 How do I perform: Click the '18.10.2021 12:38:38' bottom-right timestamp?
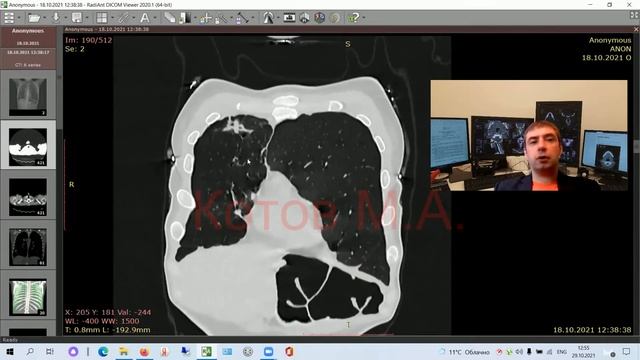(592, 330)
